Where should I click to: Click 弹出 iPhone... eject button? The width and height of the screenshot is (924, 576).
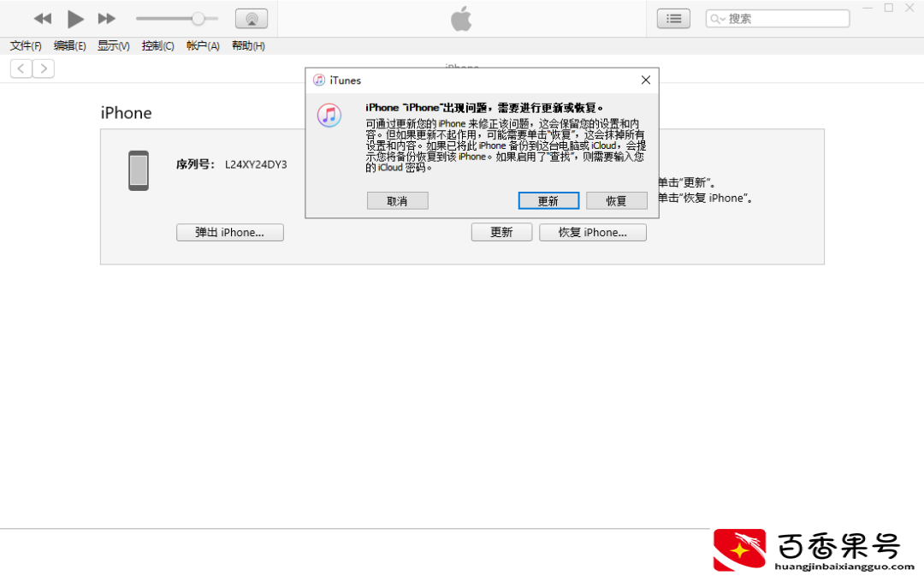[230, 232]
